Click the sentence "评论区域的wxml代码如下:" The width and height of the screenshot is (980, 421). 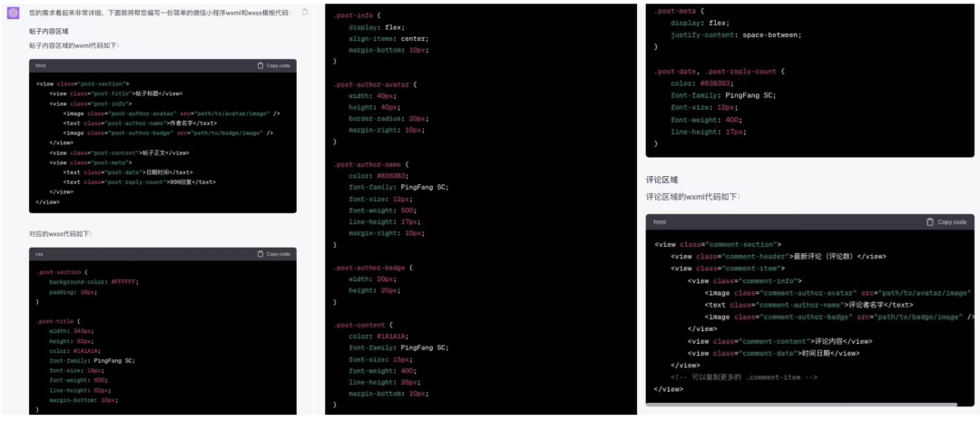(x=693, y=196)
